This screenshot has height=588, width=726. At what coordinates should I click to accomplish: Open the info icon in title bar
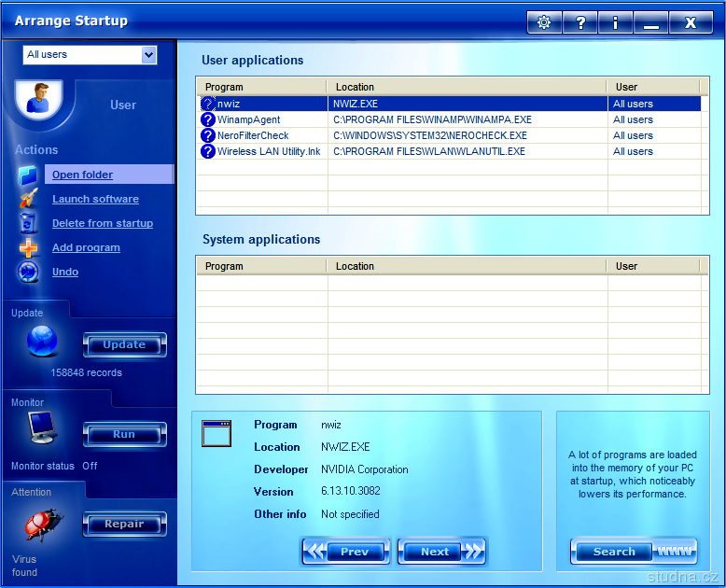click(615, 22)
